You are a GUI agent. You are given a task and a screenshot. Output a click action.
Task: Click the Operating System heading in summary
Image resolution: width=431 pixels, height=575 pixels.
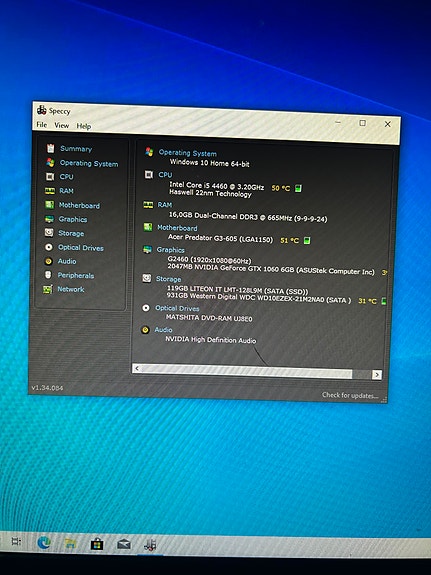pos(187,153)
